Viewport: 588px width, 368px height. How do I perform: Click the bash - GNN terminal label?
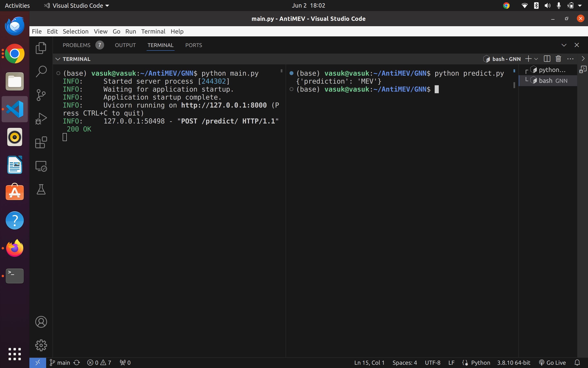tap(502, 59)
